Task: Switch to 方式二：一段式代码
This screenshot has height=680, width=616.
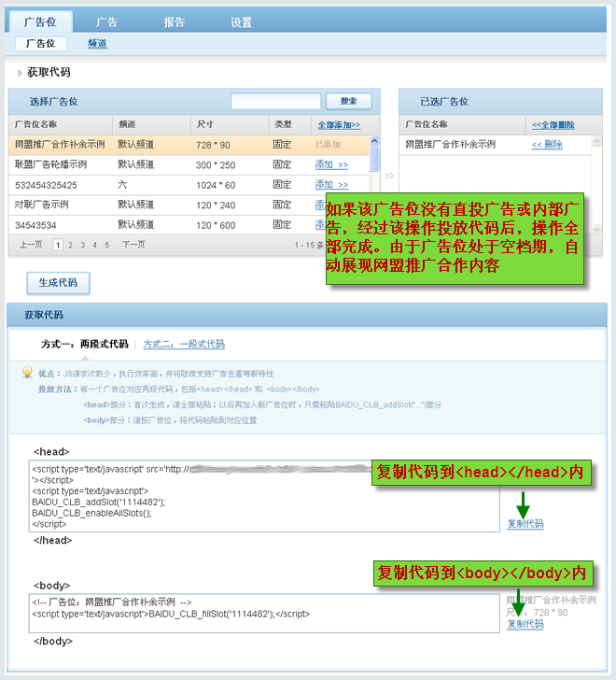Action: point(184,345)
